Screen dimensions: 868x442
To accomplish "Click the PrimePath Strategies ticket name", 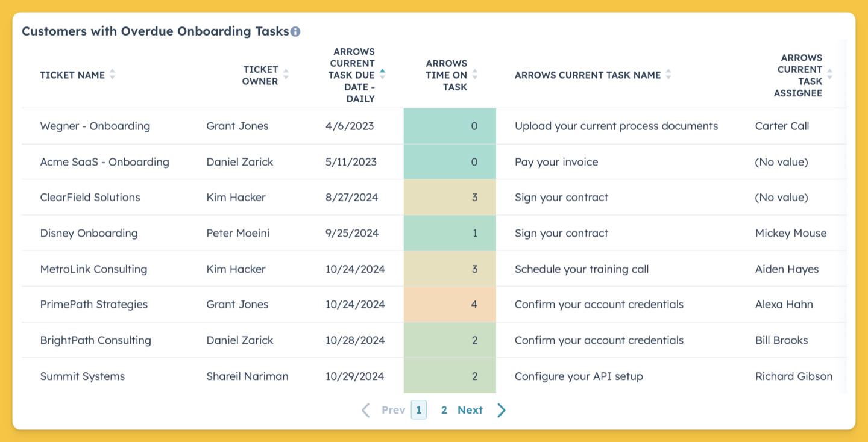I will click(x=94, y=305).
